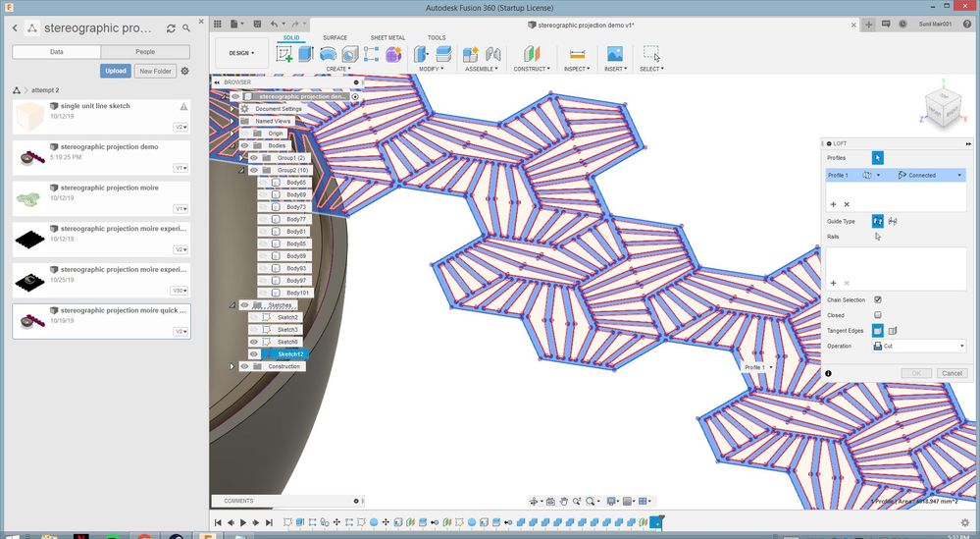Open the Operation Cut dropdown
The image size is (980, 539).
[919, 346]
